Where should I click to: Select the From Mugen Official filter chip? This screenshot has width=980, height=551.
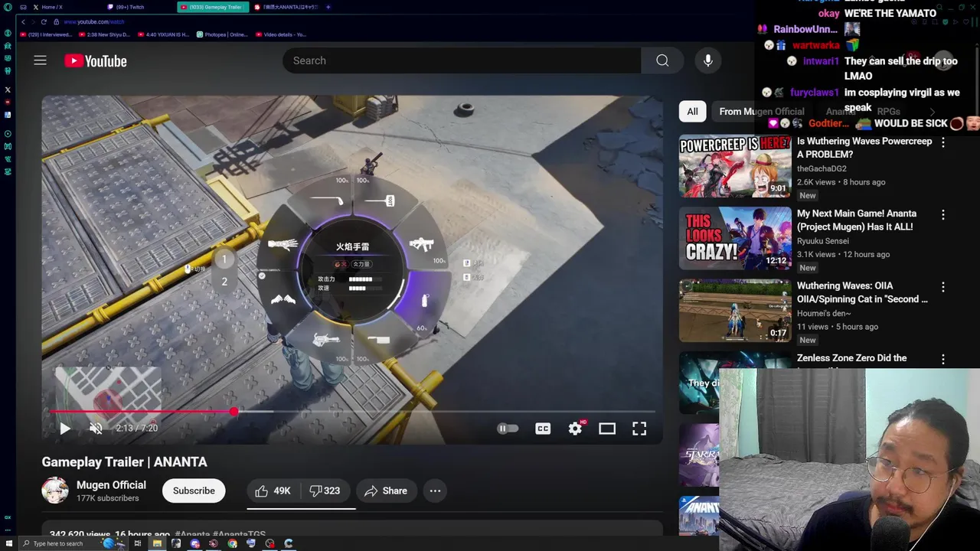(762, 111)
